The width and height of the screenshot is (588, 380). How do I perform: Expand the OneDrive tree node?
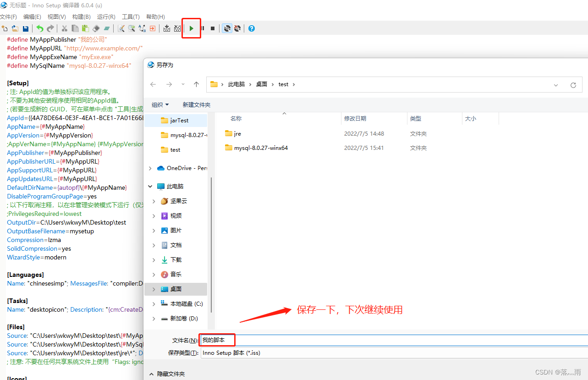click(x=150, y=168)
